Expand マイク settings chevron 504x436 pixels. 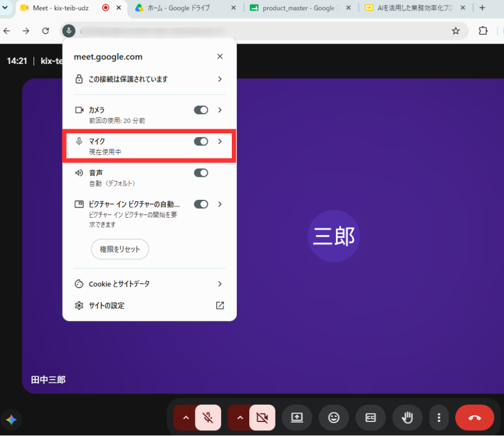coord(220,142)
